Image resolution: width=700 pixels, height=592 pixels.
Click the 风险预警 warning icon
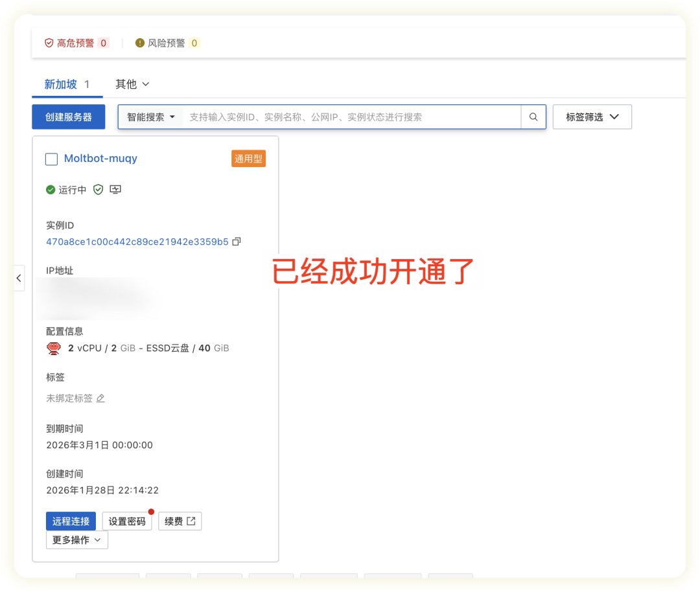140,43
